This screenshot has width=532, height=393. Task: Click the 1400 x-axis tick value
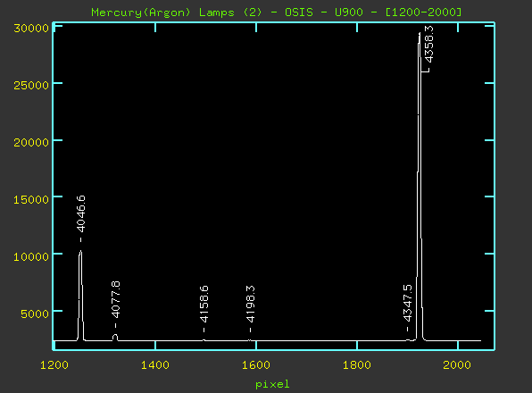pos(155,365)
